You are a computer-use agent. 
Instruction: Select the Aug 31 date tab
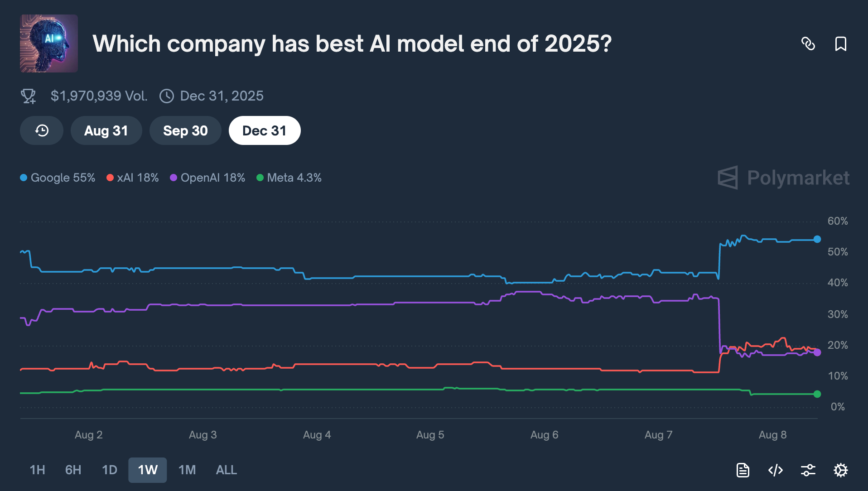(106, 131)
